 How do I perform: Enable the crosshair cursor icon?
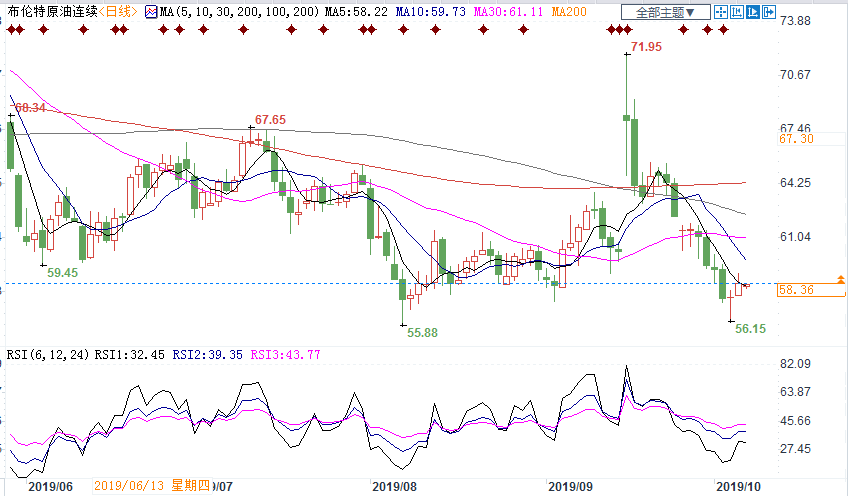[x=721, y=12]
